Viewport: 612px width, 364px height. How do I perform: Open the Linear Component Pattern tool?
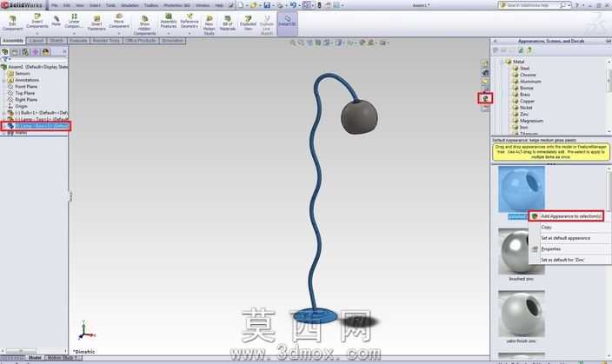pyautogui.click(x=74, y=22)
